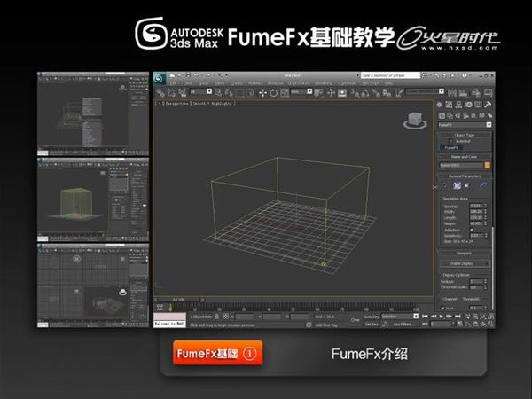Select the Move transform tool
532x399 pixels.
(262, 92)
